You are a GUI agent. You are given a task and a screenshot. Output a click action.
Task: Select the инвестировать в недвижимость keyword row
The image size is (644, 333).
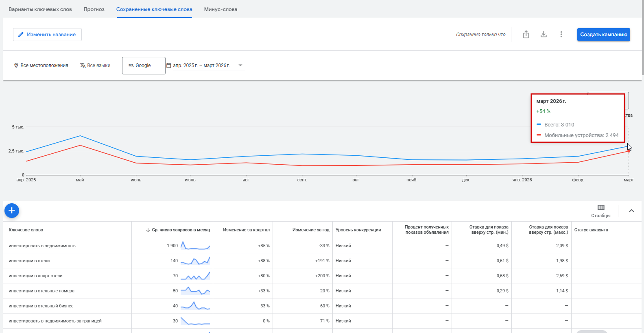[x=42, y=246]
